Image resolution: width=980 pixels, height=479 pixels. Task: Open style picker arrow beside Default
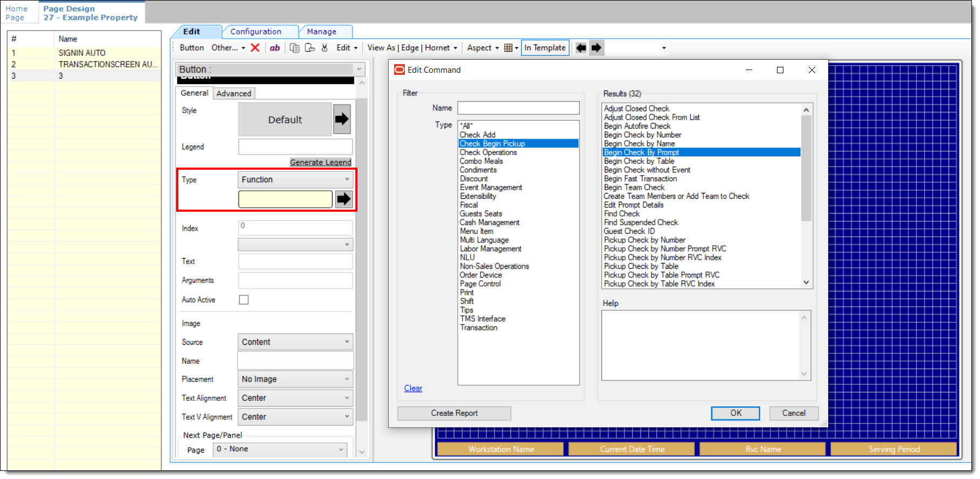click(x=342, y=119)
